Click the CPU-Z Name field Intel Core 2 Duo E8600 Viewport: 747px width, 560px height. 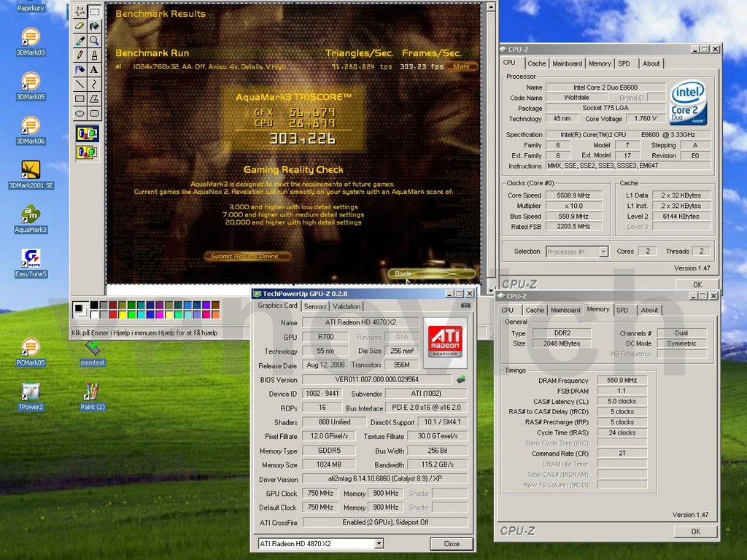(x=605, y=87)
